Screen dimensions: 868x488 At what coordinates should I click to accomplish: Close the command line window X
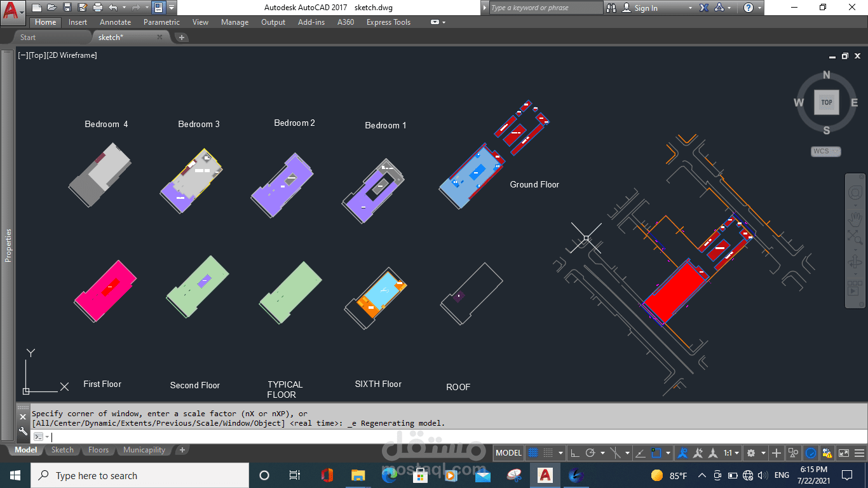(x=22, y=417)
